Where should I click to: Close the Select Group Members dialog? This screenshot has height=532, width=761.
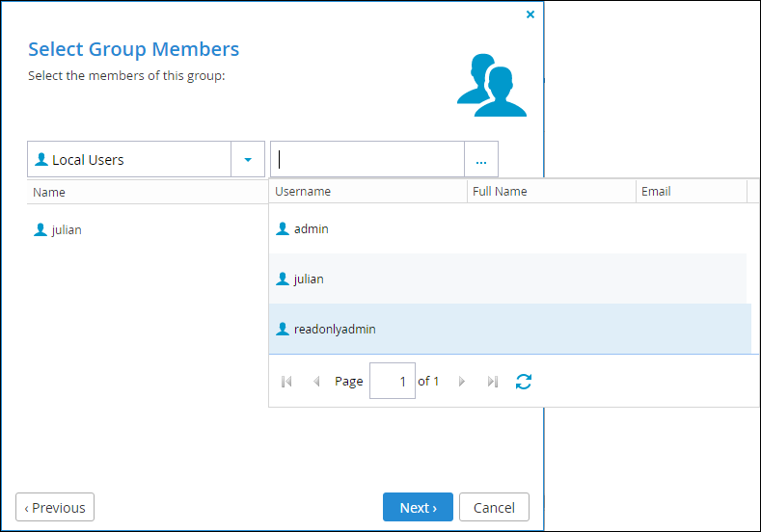click(530, 14)
